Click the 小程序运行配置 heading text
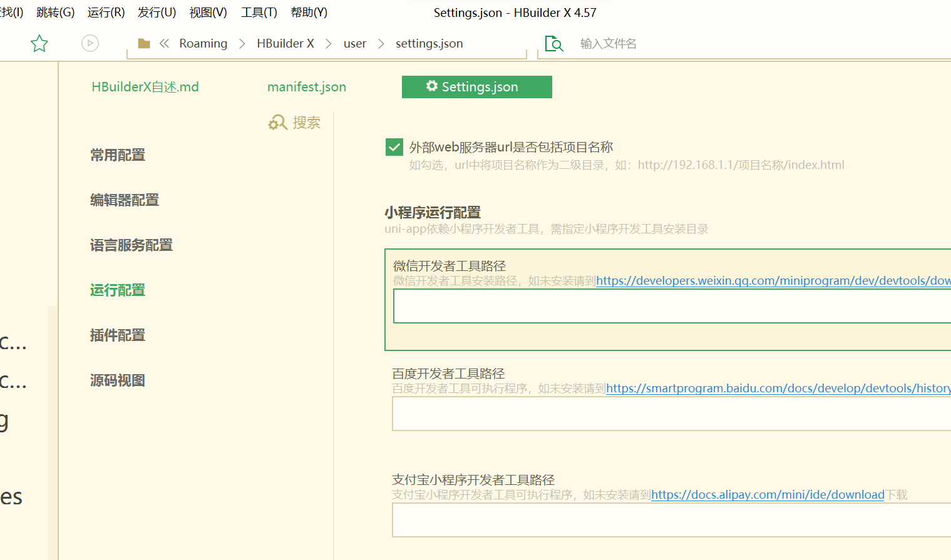 [x=433, y=213]
